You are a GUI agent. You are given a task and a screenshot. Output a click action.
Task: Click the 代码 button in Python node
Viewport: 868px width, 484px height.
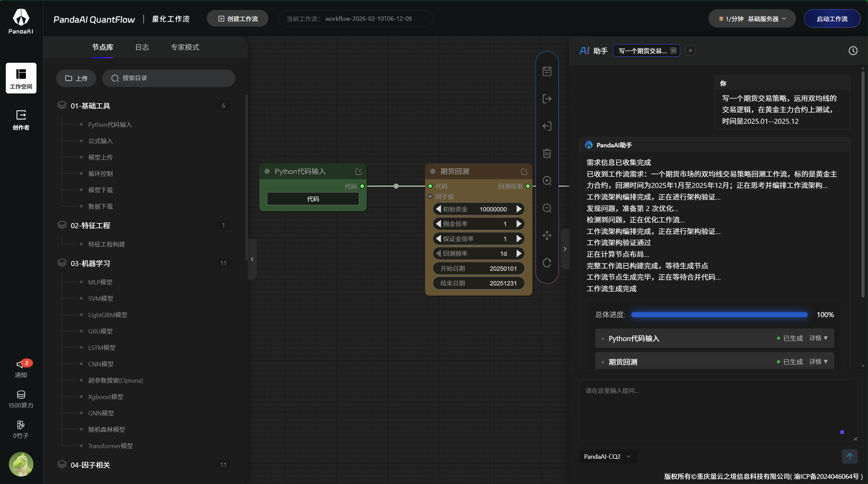pos(313,199)
